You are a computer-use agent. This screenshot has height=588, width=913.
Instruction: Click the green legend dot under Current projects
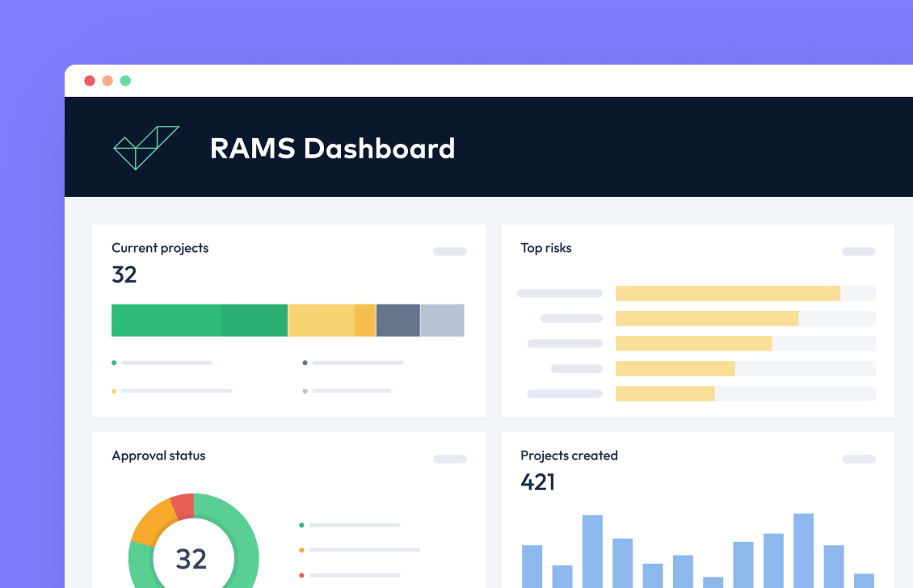point(114,363)
